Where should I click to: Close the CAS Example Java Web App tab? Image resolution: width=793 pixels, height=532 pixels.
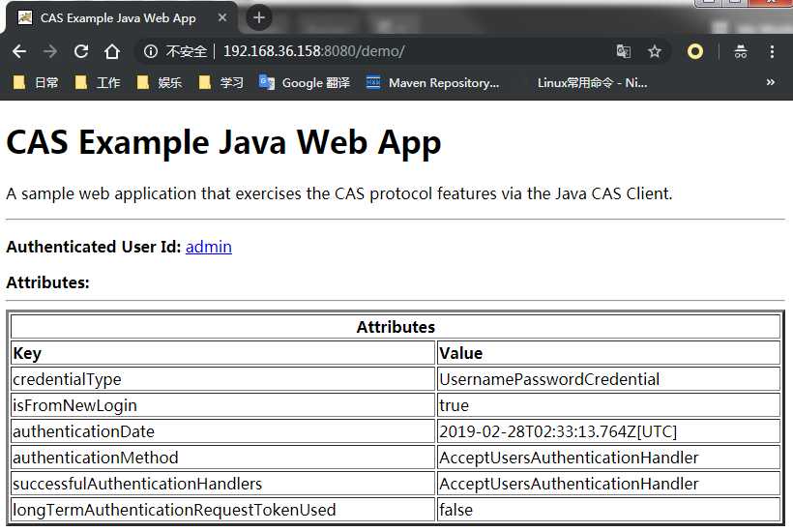pos(222,17)
